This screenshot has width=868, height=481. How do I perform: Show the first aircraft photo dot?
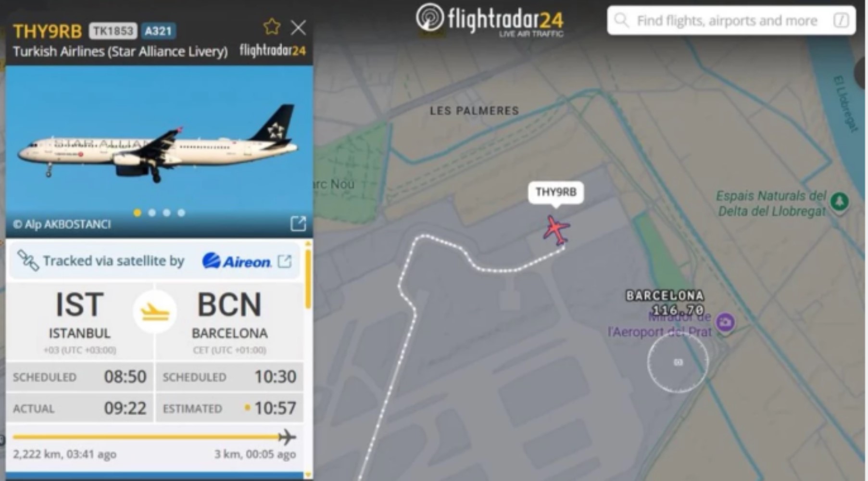click(x=138, y=213)
